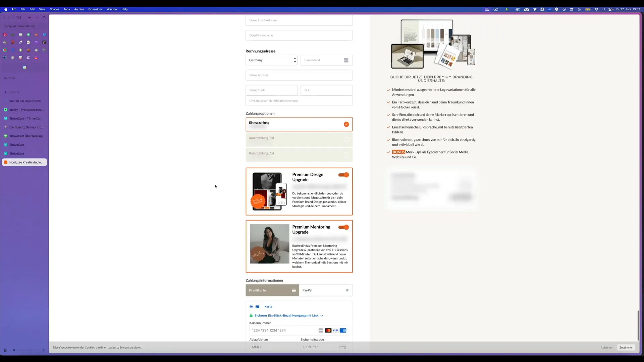Select the Einmalzahlung payment option
This screenshot has height=362, width=644.
click(x=299, y=124)
